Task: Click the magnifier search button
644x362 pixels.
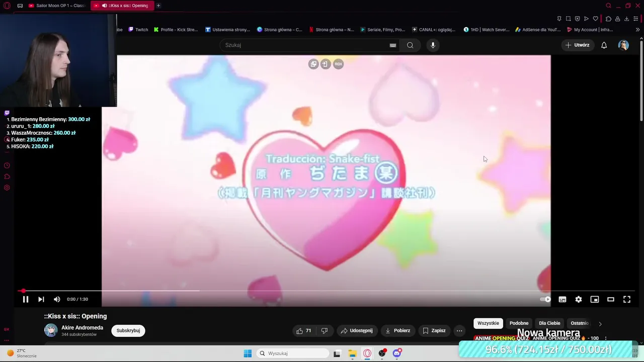Action: (x=410, y=45)
